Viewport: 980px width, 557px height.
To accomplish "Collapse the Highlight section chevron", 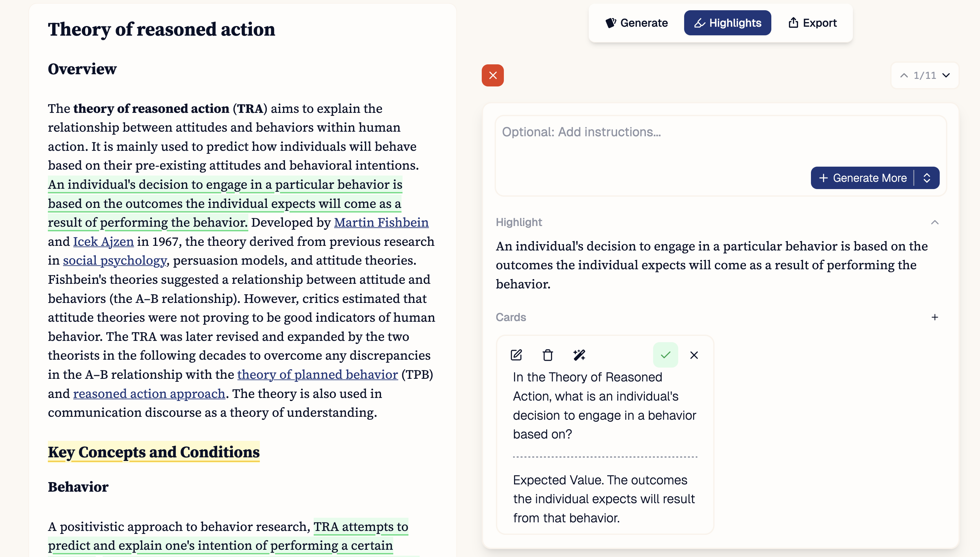I will 935,222.
